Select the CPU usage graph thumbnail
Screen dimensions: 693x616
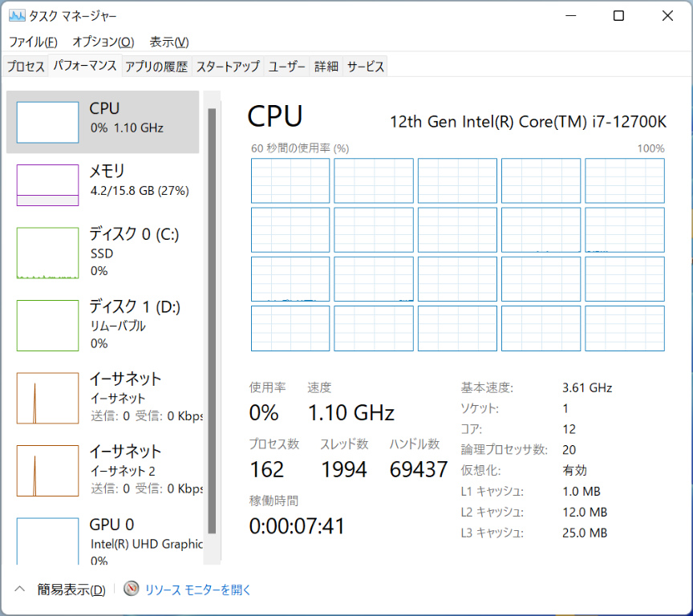click(x=47, y=122)
